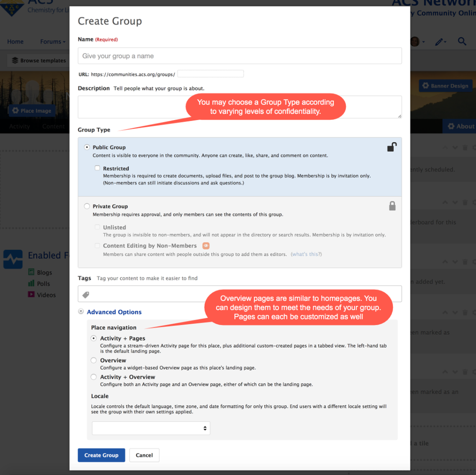
Task: Select Activity + Overview navigation option
Action: click(x=94, y=377)
